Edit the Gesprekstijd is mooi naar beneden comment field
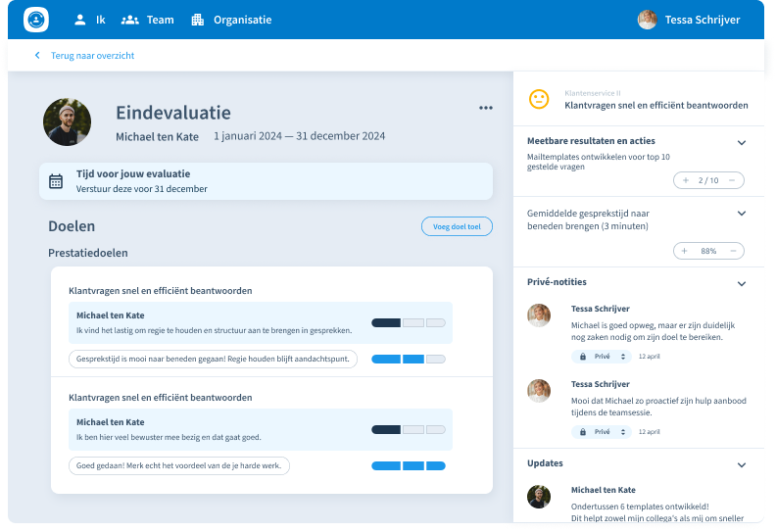The width and height of the screenshot is (776, 532). point(213,359)
